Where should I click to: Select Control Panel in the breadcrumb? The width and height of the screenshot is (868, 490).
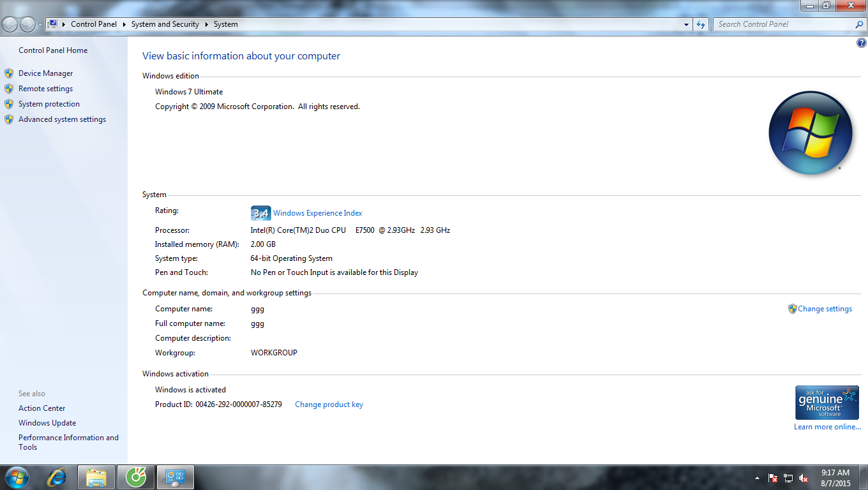pyautogui.click(x=94, y=24)
